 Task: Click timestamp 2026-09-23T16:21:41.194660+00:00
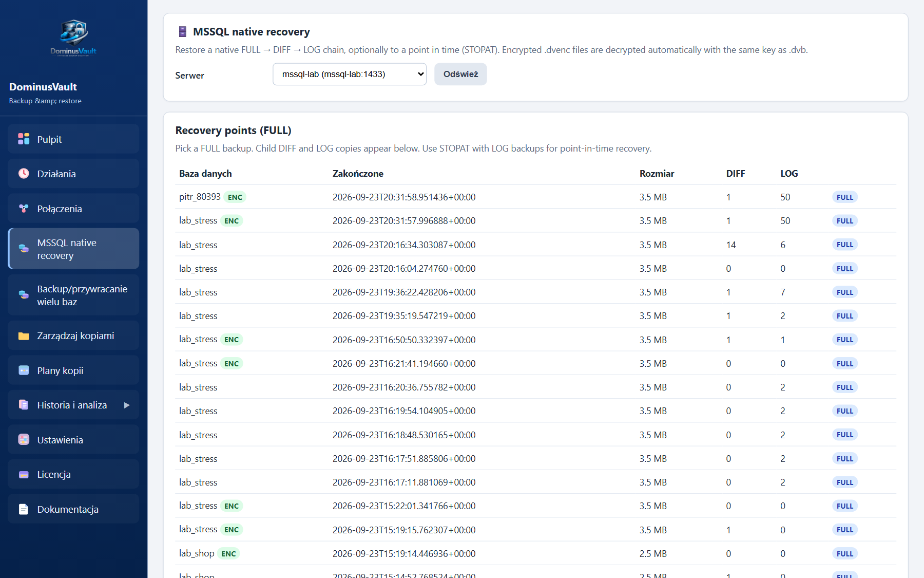pyautogui.click(x=404, y=364)
